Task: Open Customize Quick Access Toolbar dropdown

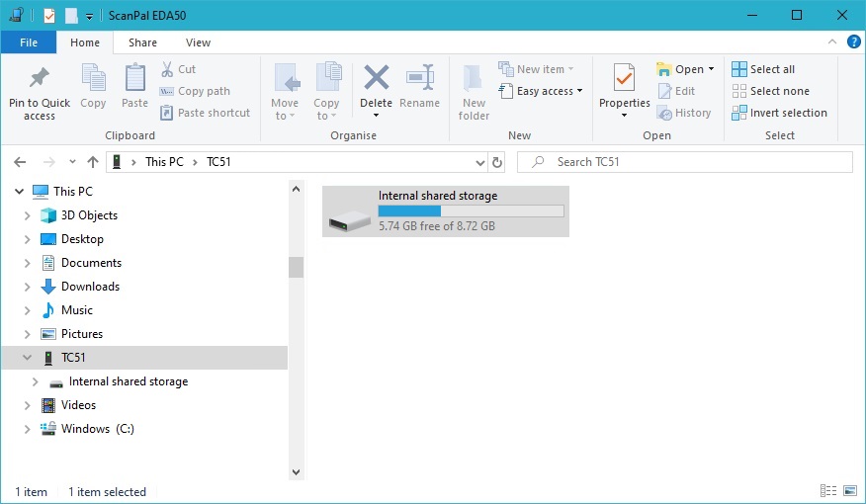Action: [89, 17]
